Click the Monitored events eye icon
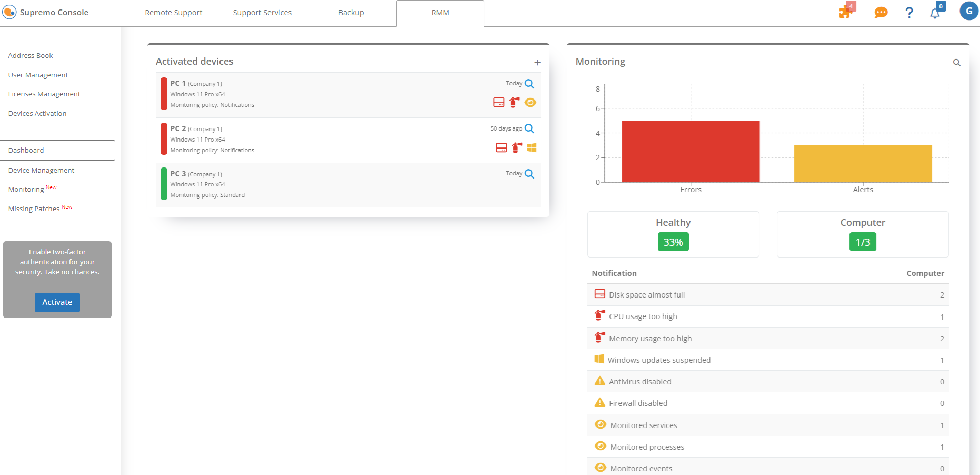The height and width of the screenshot is (475, 980). (601, 467)
